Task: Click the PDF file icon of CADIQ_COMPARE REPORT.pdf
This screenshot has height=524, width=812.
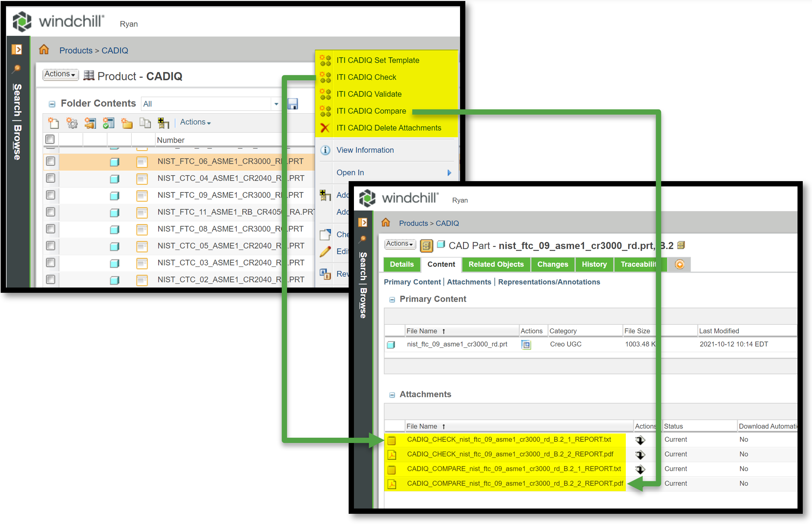Action: coord(392,484)
